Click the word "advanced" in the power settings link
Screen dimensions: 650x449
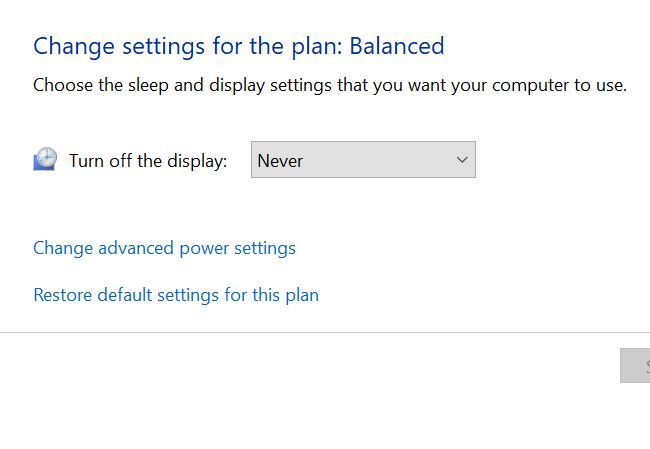136,248
